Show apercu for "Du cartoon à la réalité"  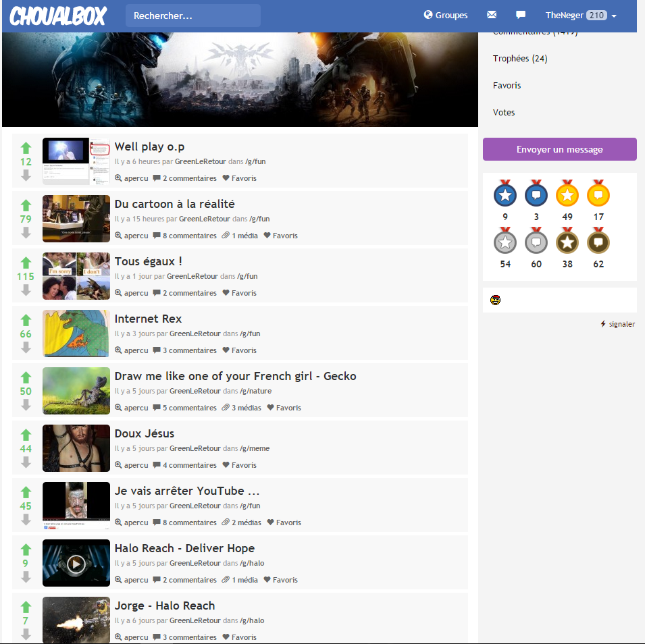(x=132, y=236)
